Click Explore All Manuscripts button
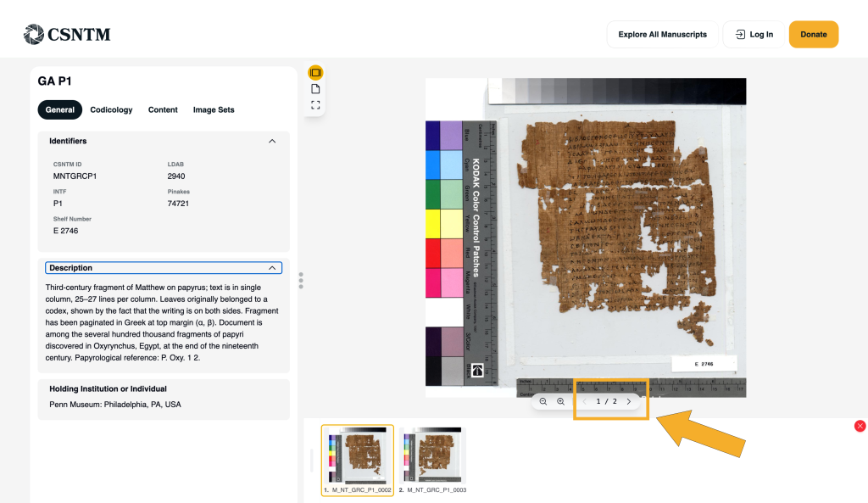868x503 pixels. 662,35
